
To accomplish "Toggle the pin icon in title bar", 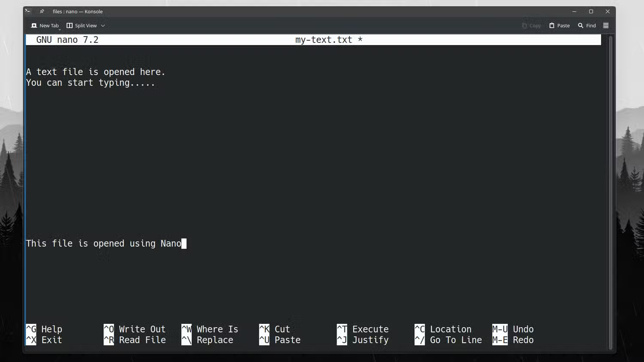I will click(42, 12).
